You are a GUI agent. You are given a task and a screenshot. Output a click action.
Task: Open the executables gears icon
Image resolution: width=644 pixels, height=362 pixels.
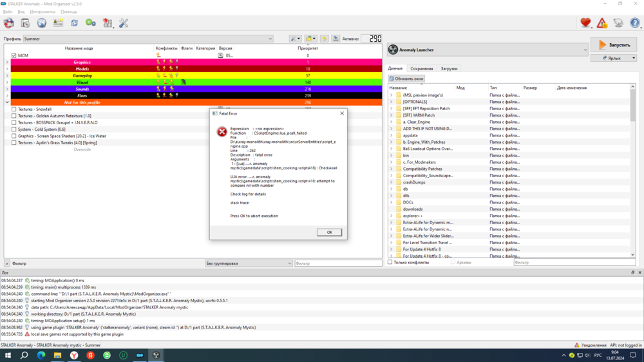[91, 23]
